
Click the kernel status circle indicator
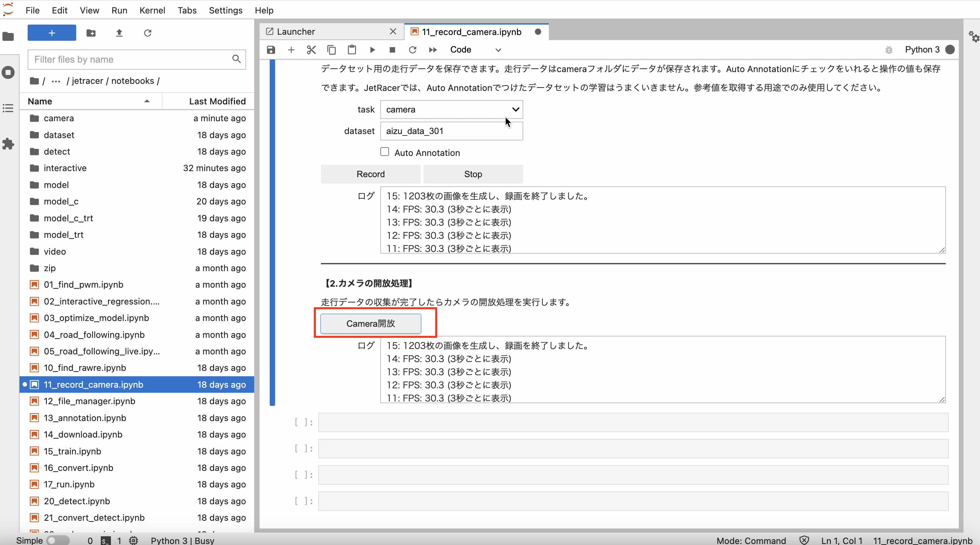(950, 50)
